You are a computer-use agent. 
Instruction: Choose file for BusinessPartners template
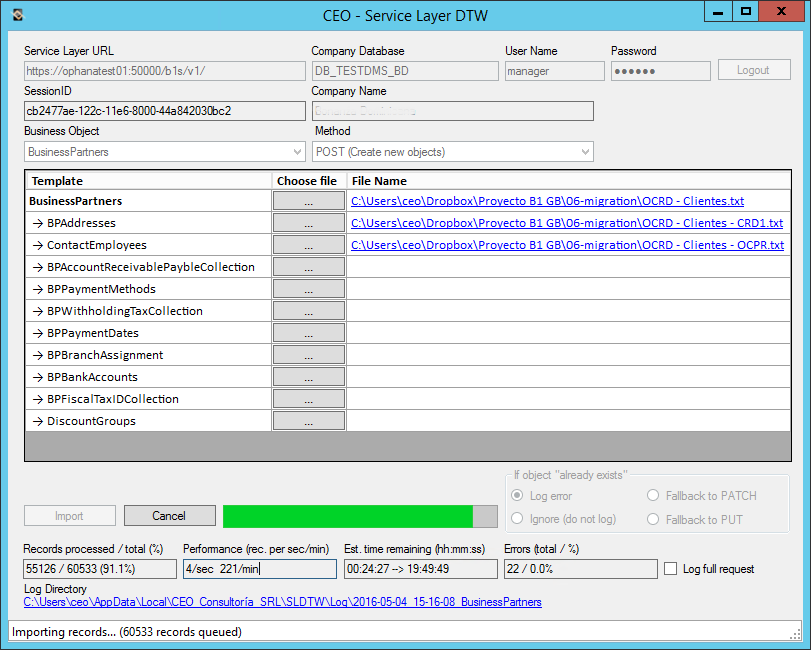click(x=308, y=201)
